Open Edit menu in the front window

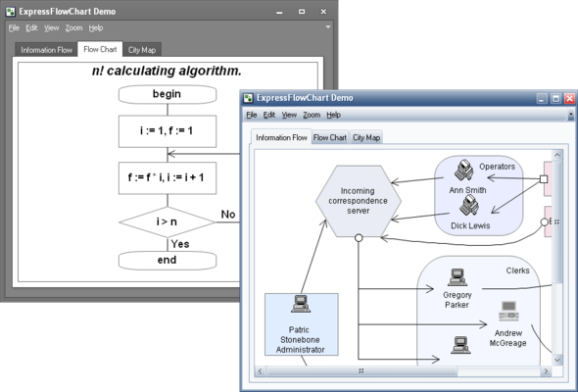click(269, 115)
